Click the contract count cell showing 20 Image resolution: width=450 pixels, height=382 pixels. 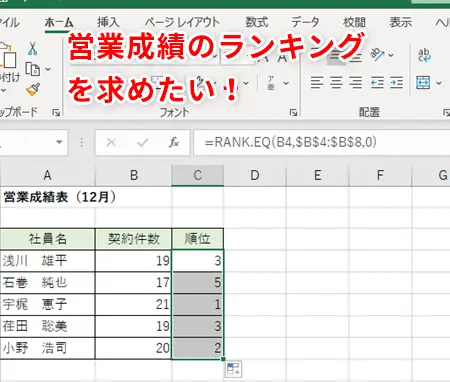(134, 348)
